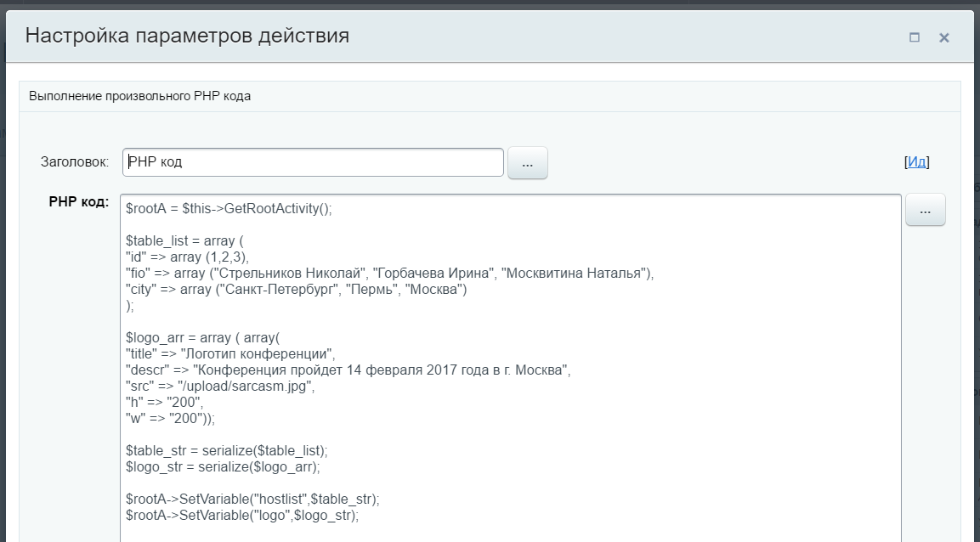Place cursor on the GetRootActivity line
The height and width of the screenshot is (542, 980).
[x=229, y=208]
